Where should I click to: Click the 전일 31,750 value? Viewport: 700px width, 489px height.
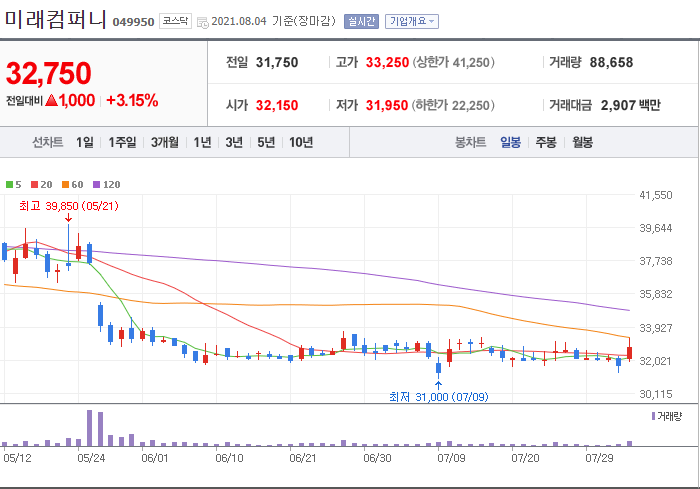(277, 63)
